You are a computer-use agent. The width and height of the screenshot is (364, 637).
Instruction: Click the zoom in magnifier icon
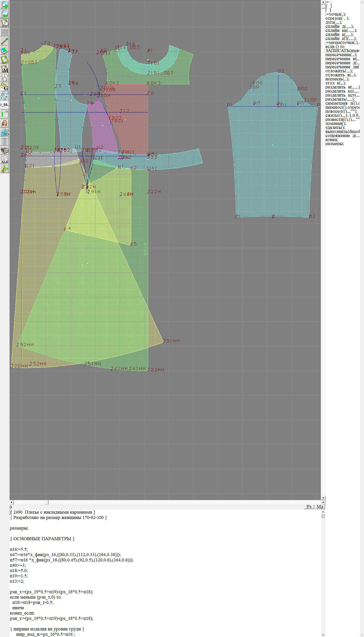click(5, 5)
